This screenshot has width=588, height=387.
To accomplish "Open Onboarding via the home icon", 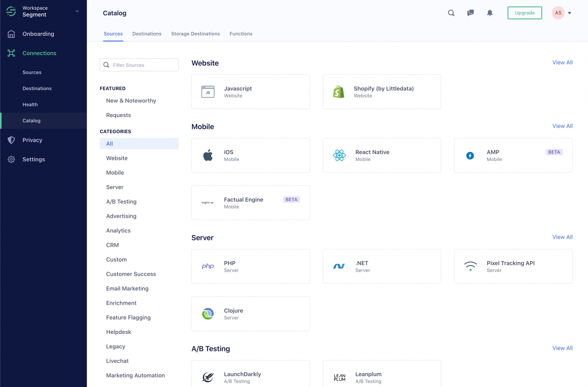I will (11, 34).
